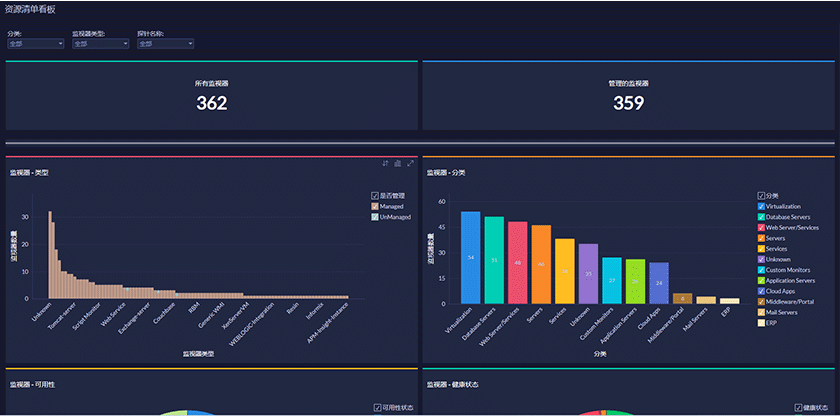
Task: Uncheck the Managed legend checkbox
Action: point(375,206)
